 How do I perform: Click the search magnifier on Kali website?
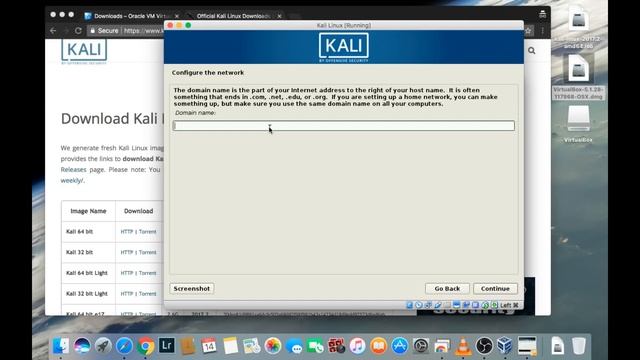[531, 51]
